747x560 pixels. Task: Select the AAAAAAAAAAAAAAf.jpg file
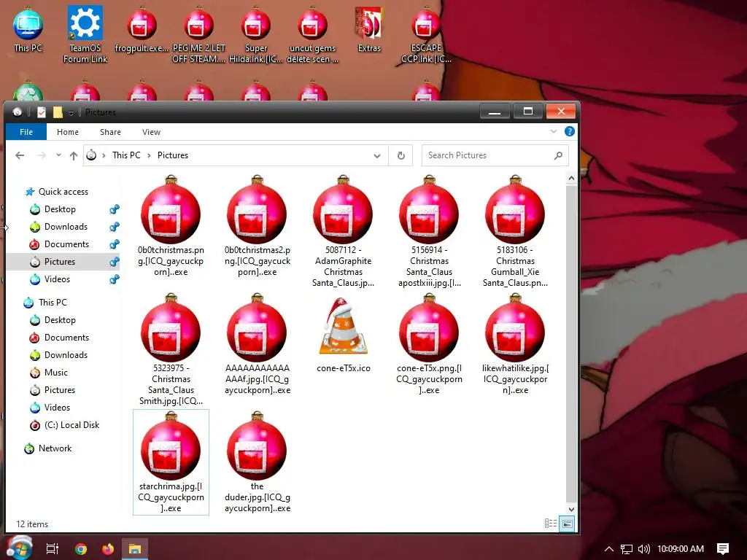point(258,344)
